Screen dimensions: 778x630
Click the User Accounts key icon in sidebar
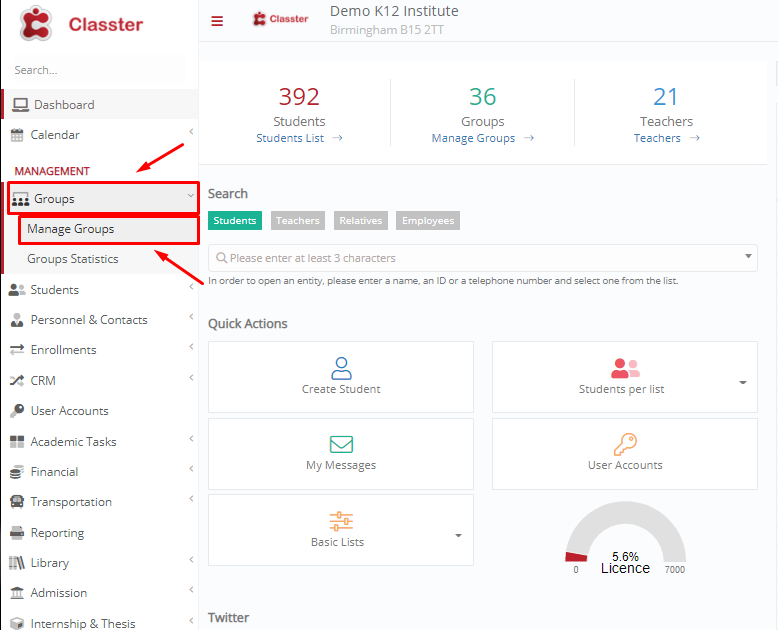click(x=17, y=411)
